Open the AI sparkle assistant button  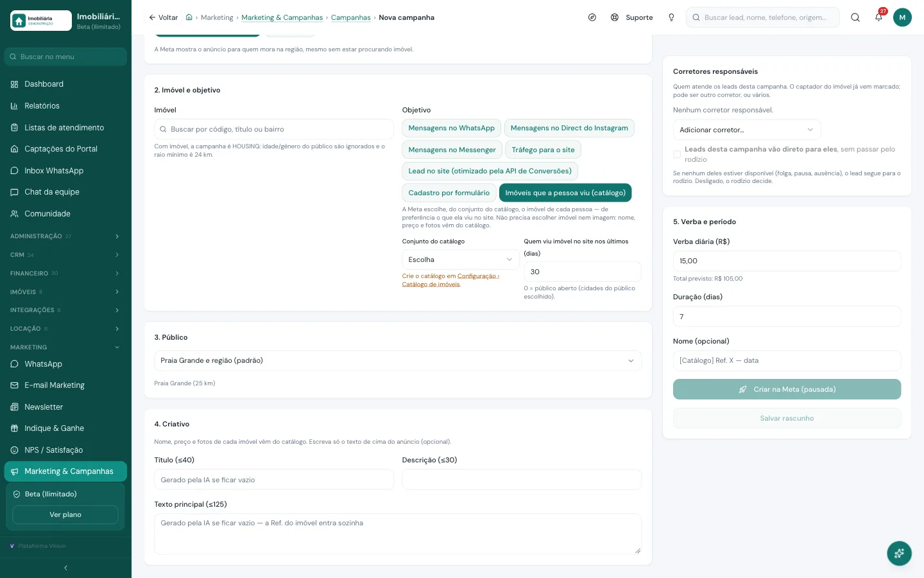[x=899, y=553]
